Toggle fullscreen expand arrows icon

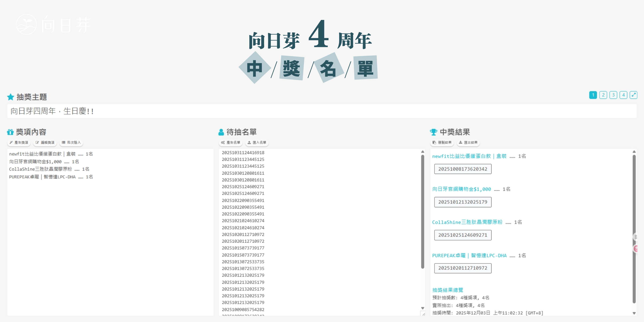(x=633, y=95)
